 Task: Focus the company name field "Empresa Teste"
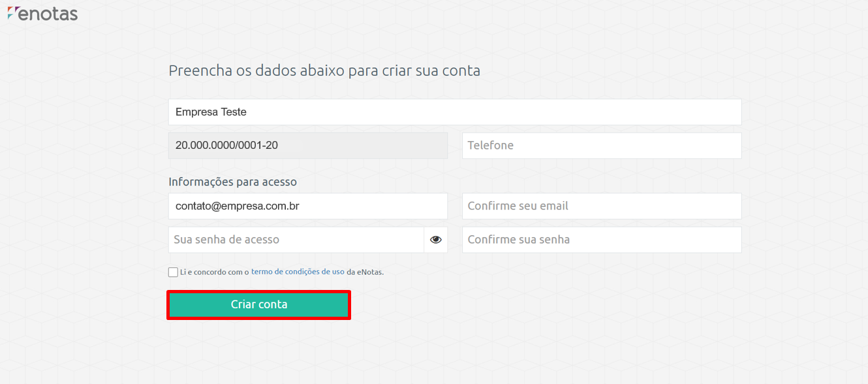tap(455, 112)
